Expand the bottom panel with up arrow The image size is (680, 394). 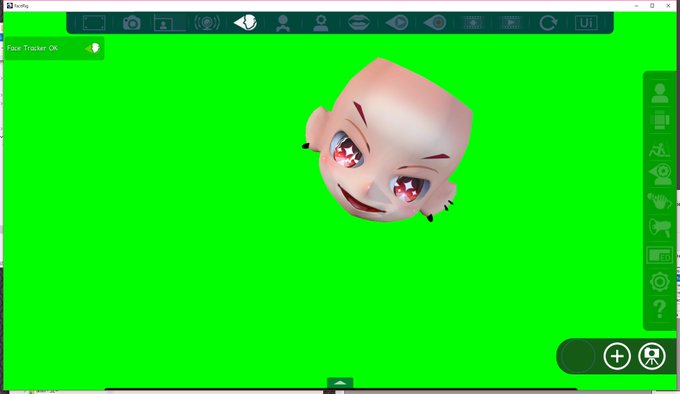click(x=340, y=383)
